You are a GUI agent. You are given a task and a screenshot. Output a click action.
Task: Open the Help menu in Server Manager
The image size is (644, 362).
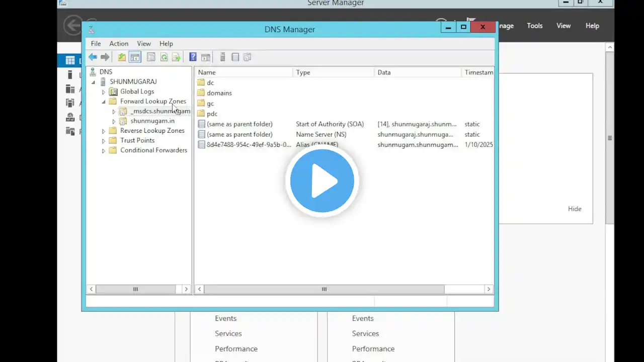click(x=592, y=26)
